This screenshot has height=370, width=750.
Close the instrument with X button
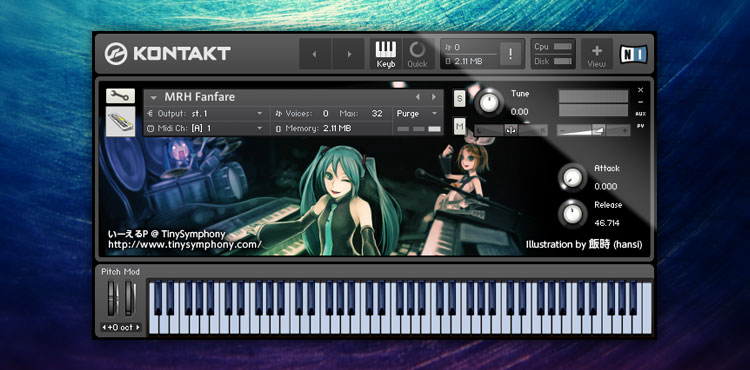640,90
